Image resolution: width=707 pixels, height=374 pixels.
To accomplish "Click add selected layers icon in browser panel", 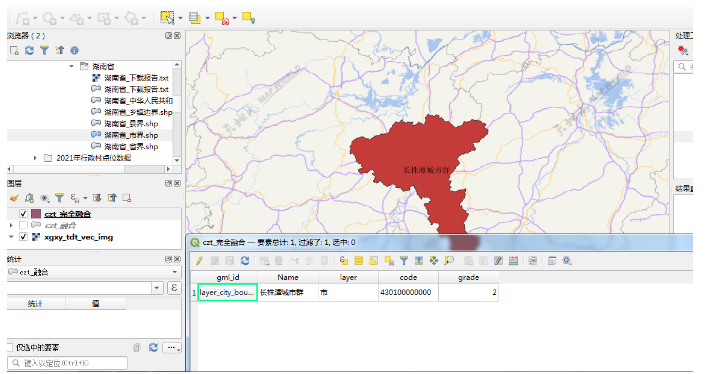I will [x=14, y=51].
